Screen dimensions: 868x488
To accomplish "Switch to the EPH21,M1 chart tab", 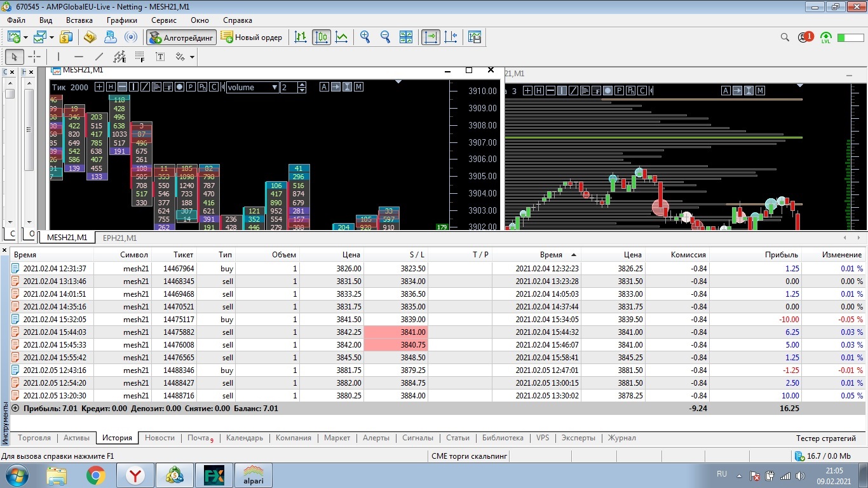I will [119, 238].
